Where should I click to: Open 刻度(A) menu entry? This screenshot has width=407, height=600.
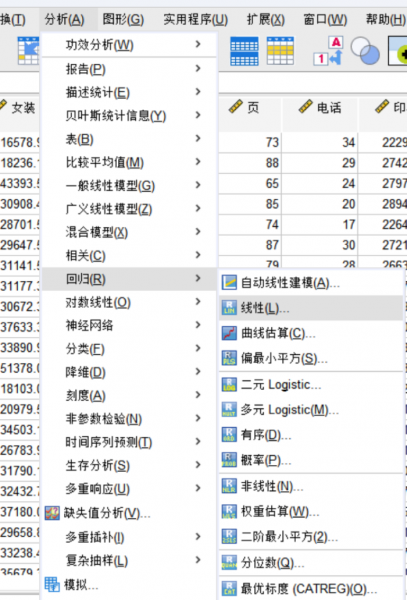129,395
